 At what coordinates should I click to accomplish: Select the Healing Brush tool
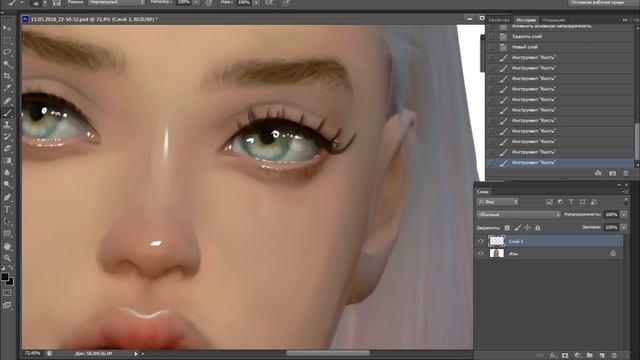click(7, 100)
